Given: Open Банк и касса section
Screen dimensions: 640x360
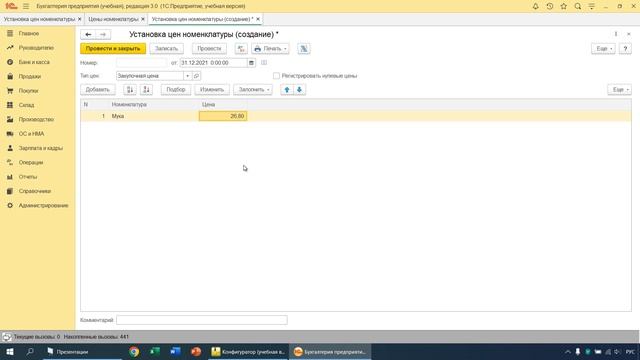Looking at the screenshot, I should pos(34,62).
